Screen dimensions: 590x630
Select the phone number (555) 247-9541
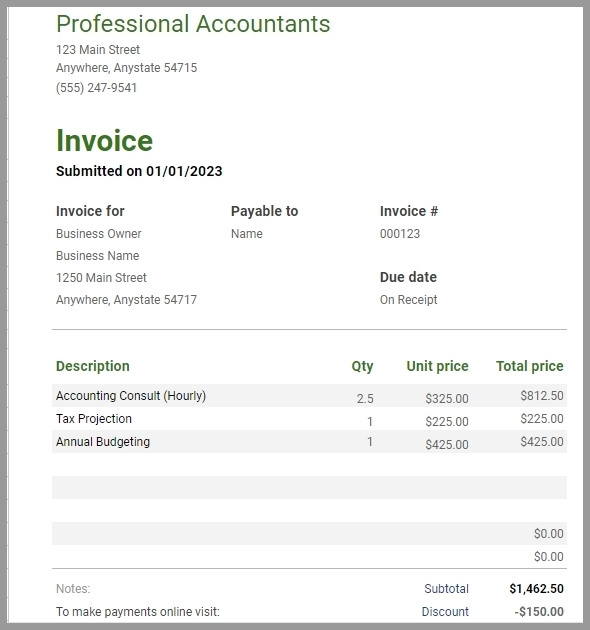pyautogui.click(x=96, y=88)
